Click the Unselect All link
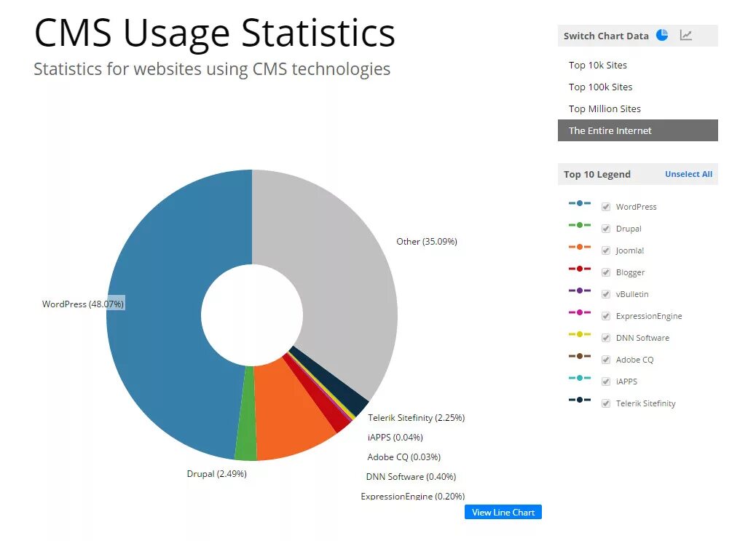This screenshot has width=756, height=541. (688, 174)
